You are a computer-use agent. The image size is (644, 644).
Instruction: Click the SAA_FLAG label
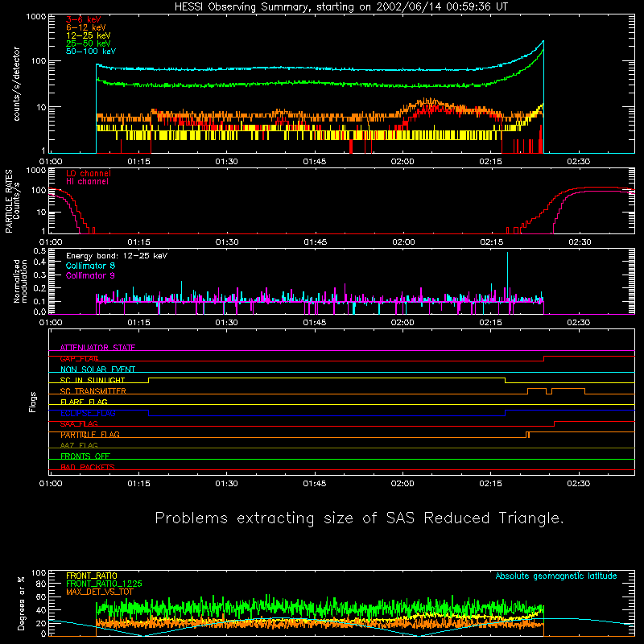79,423
